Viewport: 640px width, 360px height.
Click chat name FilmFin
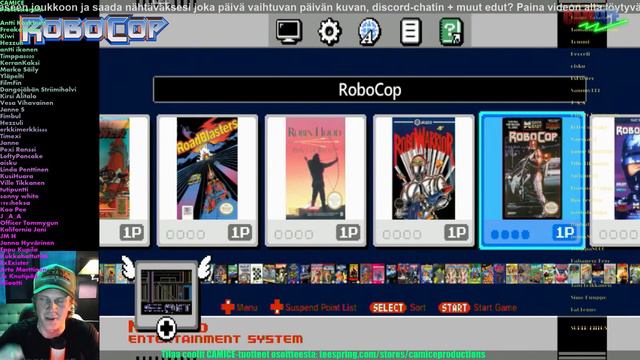point(11,83)
